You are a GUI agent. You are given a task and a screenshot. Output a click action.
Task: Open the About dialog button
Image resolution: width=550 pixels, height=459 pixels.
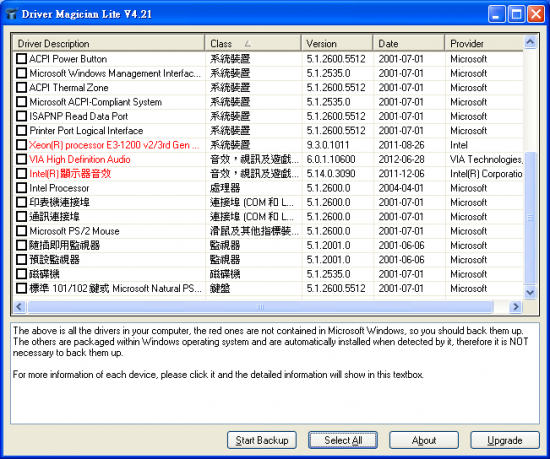point(424,440)
